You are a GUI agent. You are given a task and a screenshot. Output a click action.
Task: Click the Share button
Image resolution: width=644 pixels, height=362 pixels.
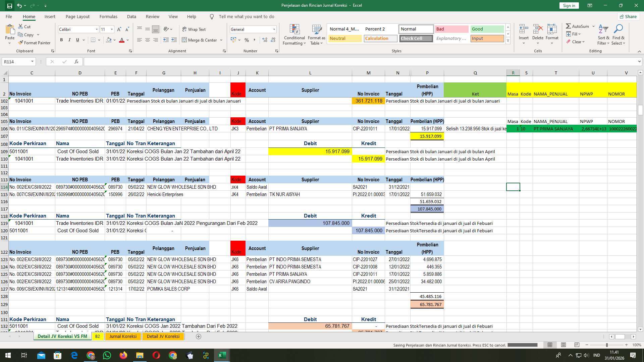click(x=628, y=16)
